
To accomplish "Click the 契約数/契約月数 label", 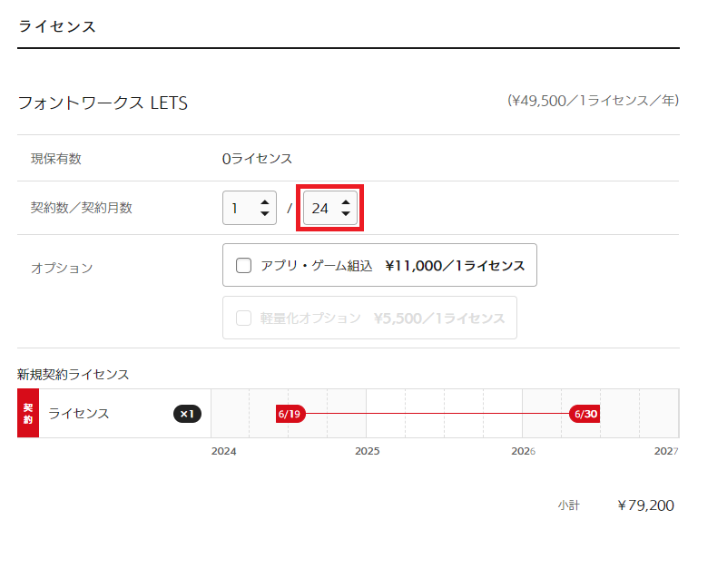I will click(x=82, y=207).
